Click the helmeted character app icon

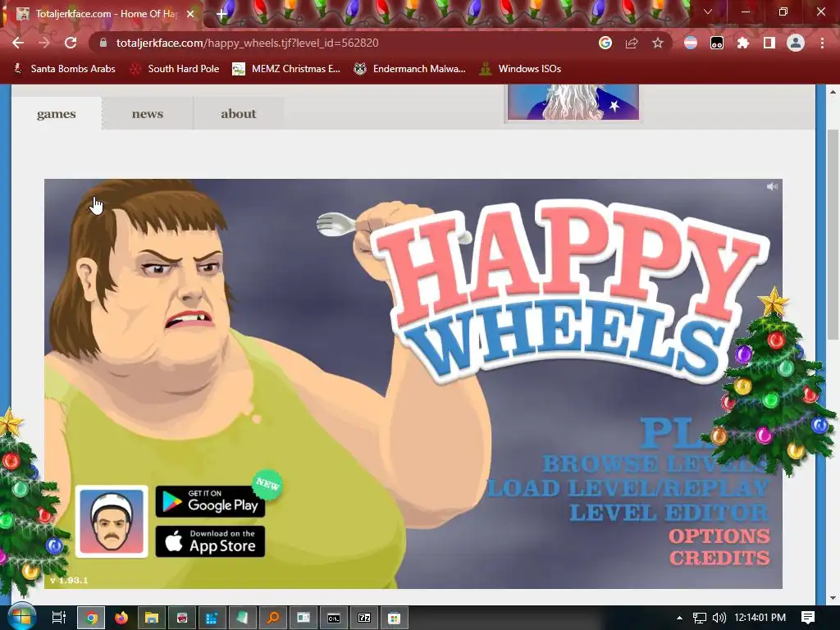(x=112, y=521)
